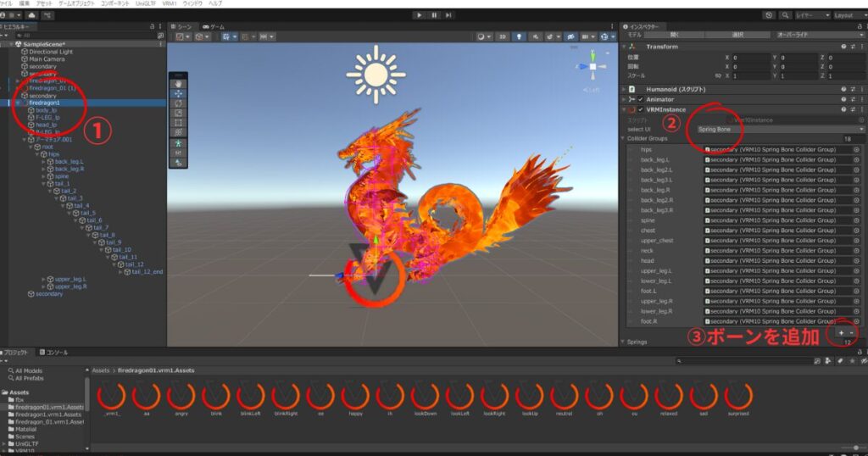Open the コンポーネント menu
This screenshot has height=456, width=868.
pyautogui.click(x=114, y=3)
